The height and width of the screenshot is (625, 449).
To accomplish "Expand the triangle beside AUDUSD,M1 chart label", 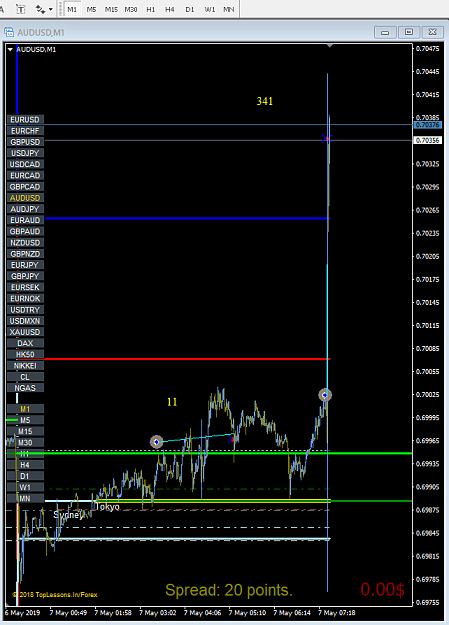I will [10, 49].
